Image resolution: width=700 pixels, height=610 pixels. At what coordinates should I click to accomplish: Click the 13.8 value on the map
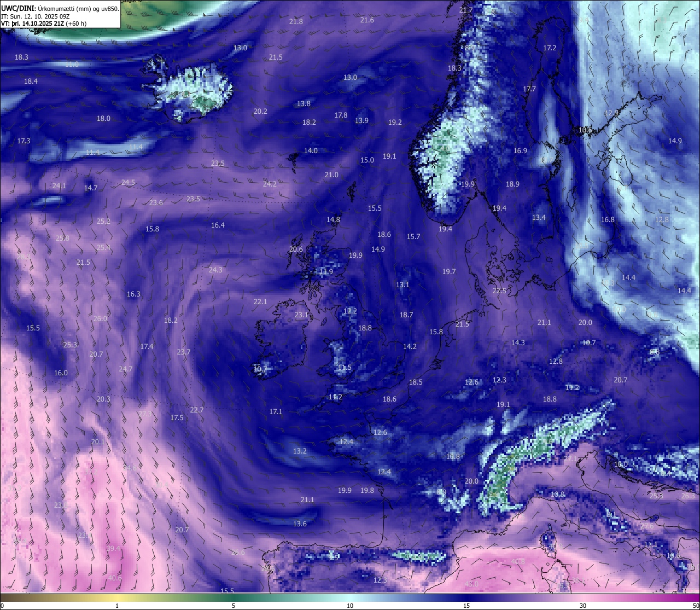pyautogui.click(x=304, y=103)
